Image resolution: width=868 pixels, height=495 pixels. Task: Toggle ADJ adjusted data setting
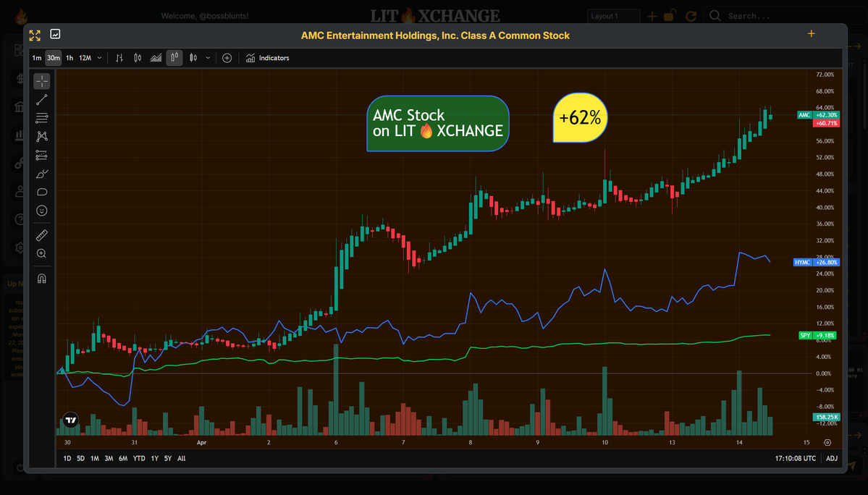(x=832, y=458)
